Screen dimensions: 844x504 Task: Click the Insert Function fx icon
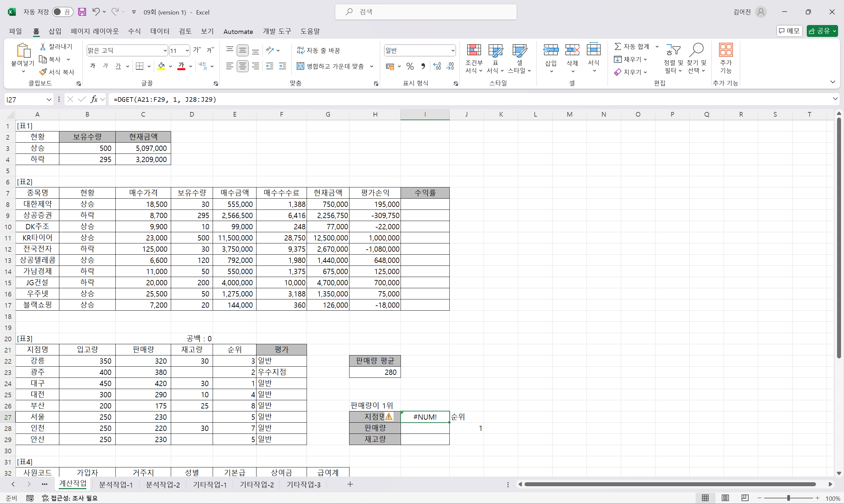pyautogui.click(x=94, y=99)
